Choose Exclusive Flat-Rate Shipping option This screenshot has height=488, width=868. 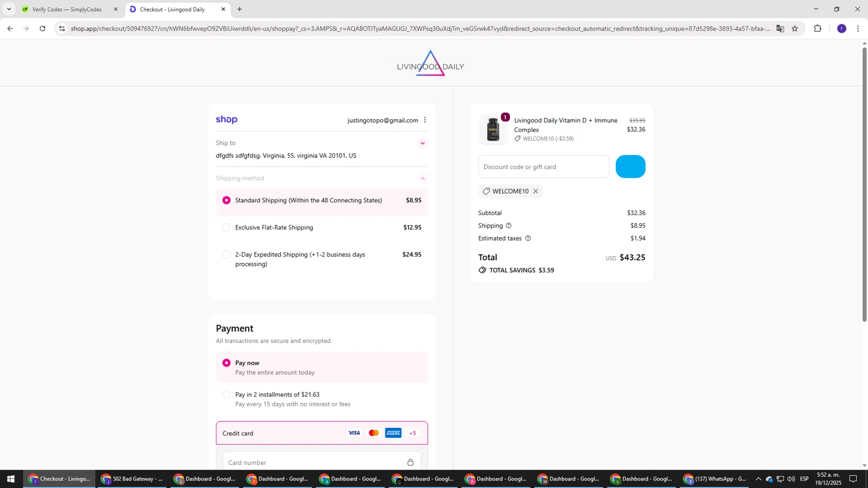point(226,228)
